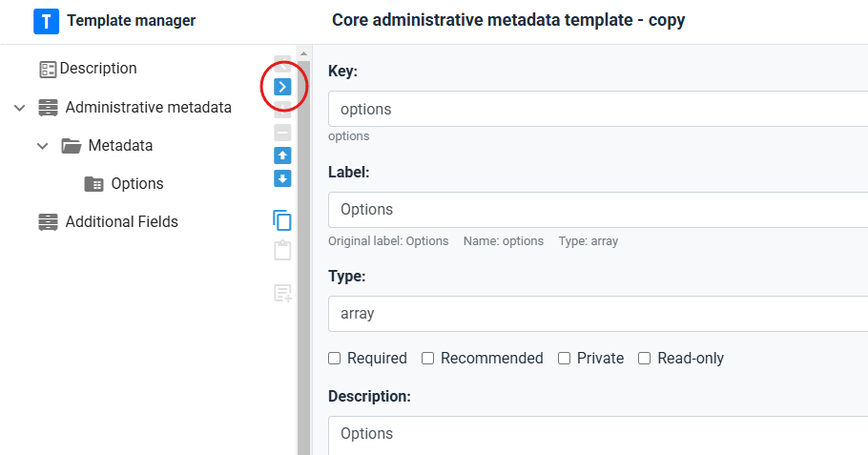
Task: Toggle the Private checkbox
Action: coord(565,359)
